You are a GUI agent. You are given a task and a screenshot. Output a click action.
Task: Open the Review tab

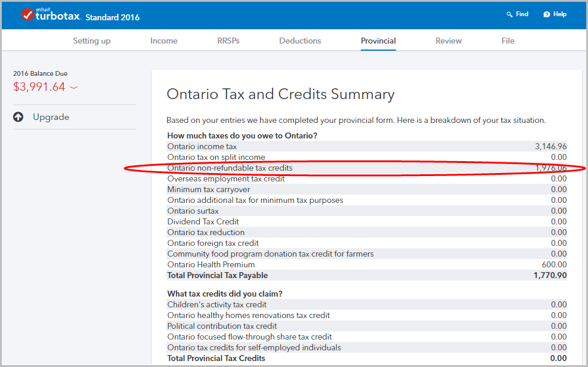(448, 41)
